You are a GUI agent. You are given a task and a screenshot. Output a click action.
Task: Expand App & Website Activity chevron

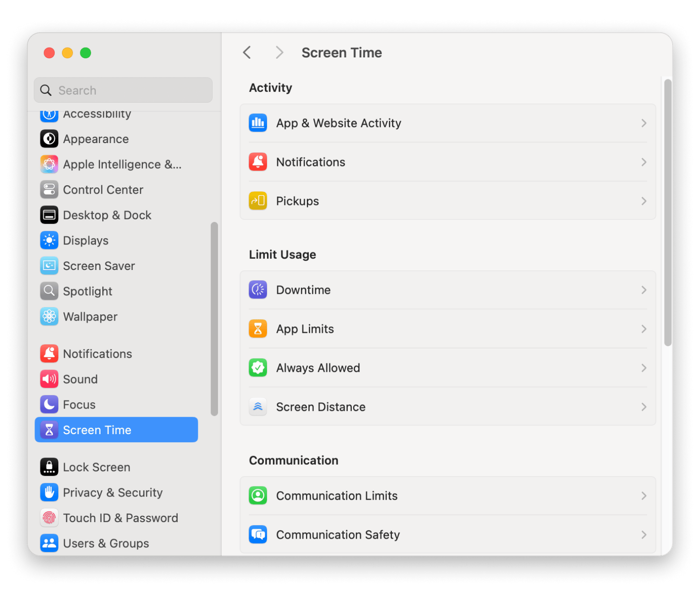644,123
